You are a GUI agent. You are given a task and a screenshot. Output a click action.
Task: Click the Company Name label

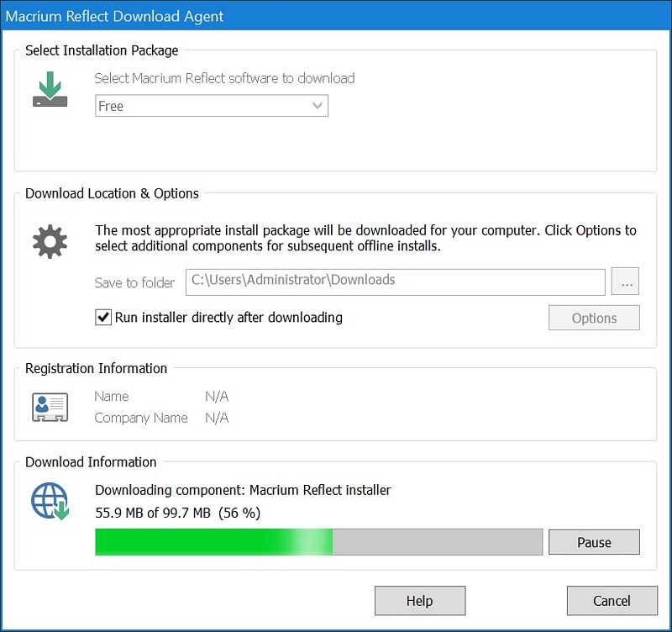pyautogui.click(x=141, y=418)
